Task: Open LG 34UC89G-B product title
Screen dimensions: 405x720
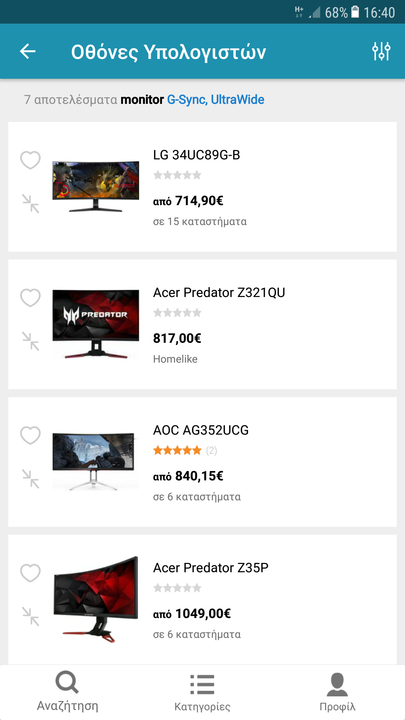Action: pyautogui.click(x=197, y=155)
